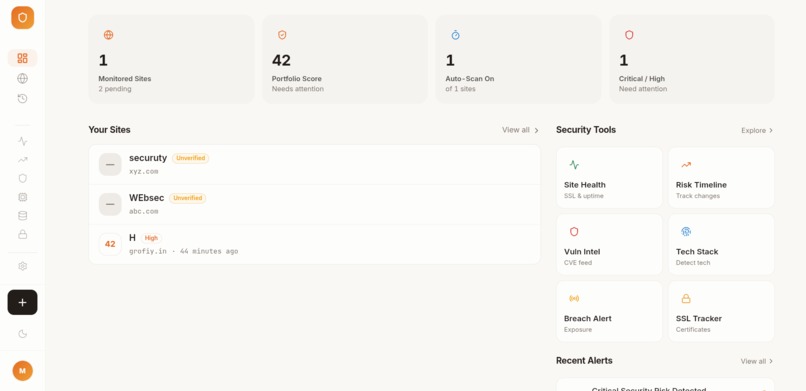
Task: Click the dash placeholder icon for WEbsec
Action: (x=110, y=204)
